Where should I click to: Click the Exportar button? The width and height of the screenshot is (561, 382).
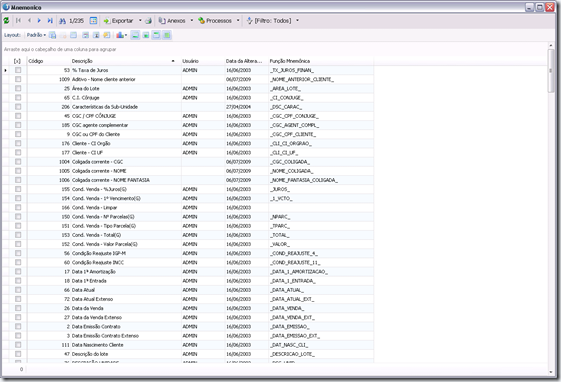pos(118,21)
